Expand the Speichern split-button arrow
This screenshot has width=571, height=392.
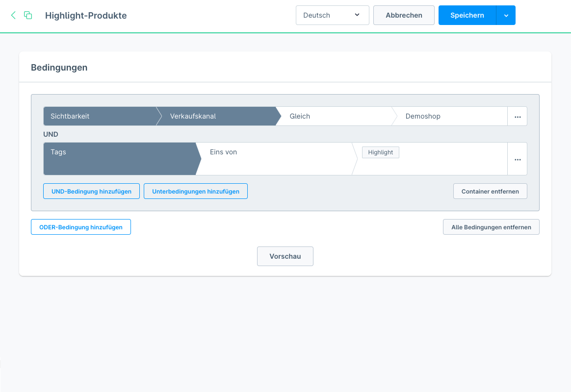(x=506, y=15)
